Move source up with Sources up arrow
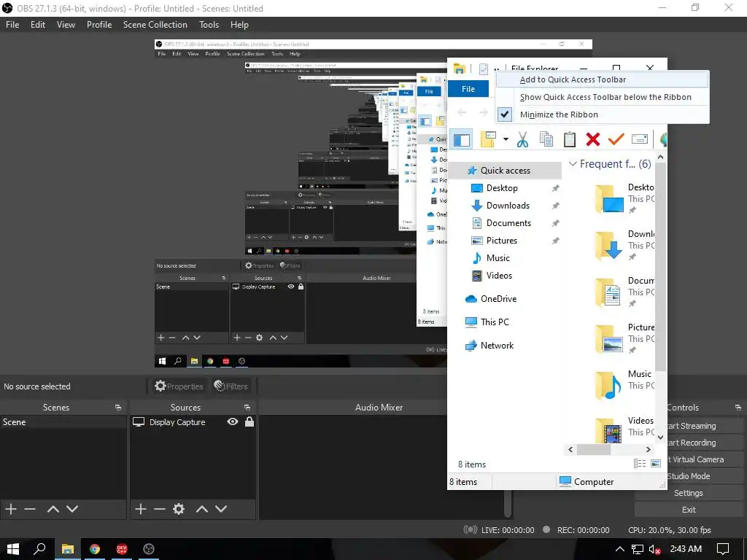 202,509
